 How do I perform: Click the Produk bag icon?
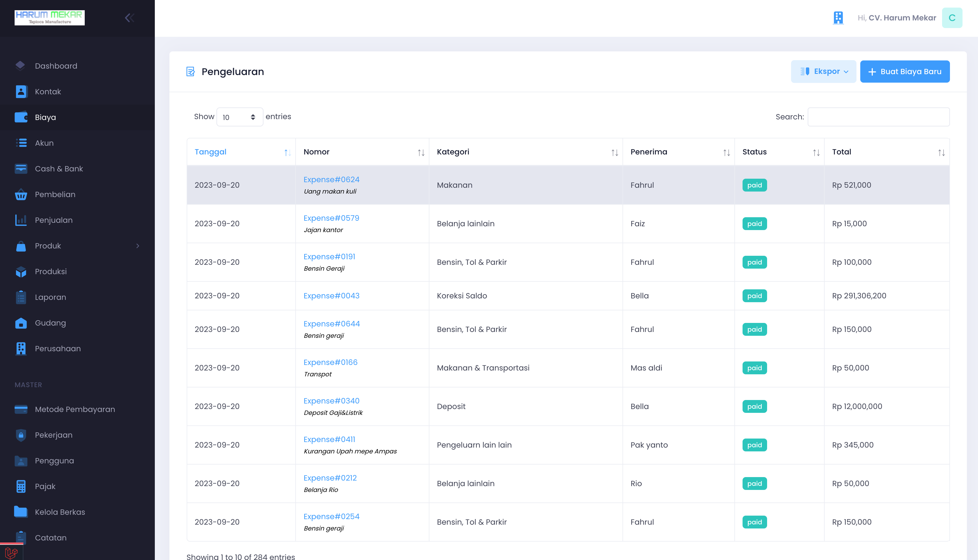click(x=21, y=246)
